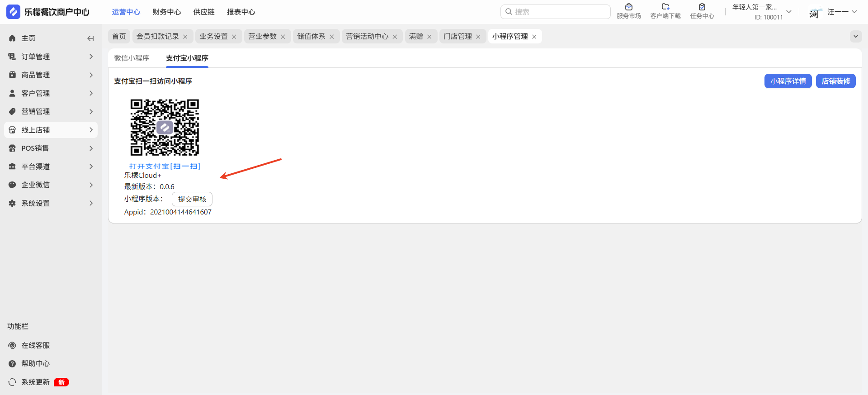Click the 主页 home icon in the sidebar

pos(12,38)
